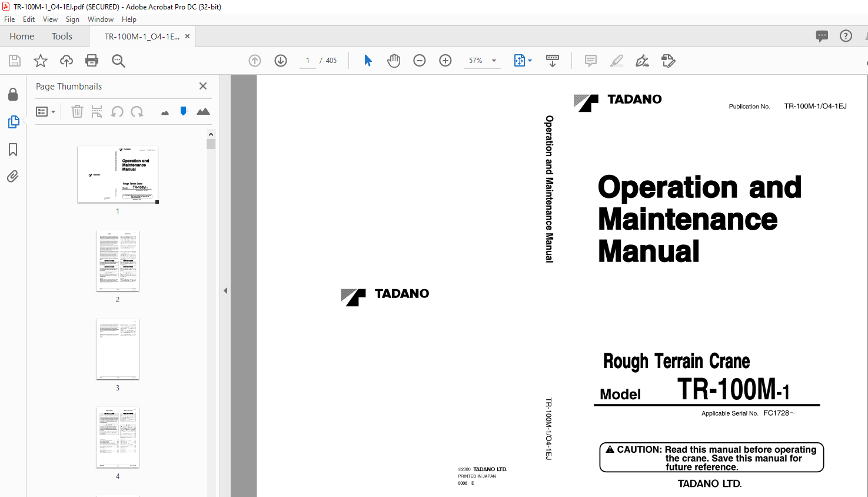Select the Highlight text tool
The height and width of the screenshot is (497, 868).
tap(617, 61)
